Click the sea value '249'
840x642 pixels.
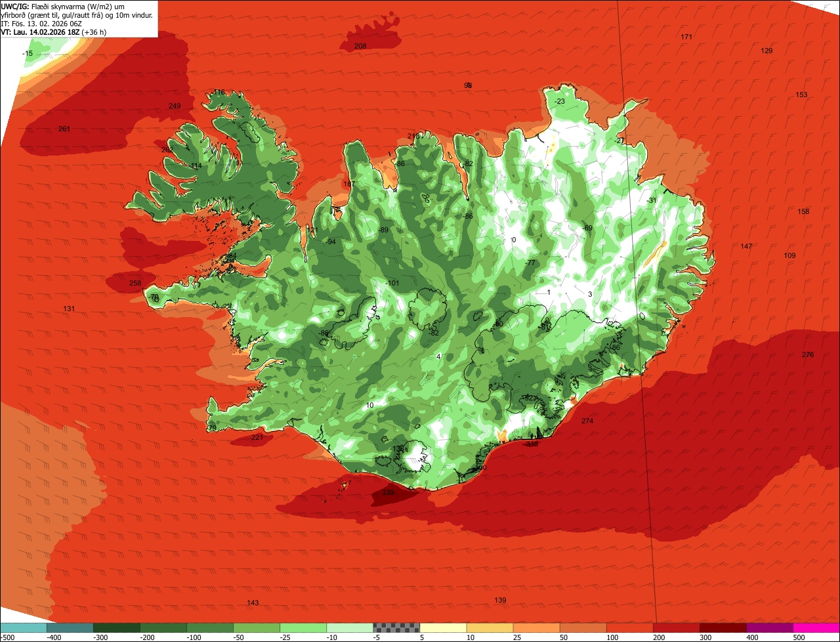click(174, 106)
